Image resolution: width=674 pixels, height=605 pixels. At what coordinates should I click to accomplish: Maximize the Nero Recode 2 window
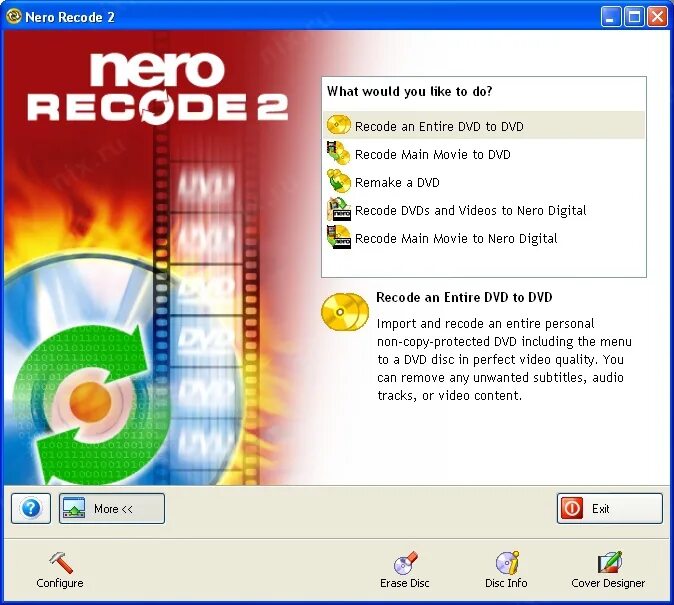coord(634,17)
